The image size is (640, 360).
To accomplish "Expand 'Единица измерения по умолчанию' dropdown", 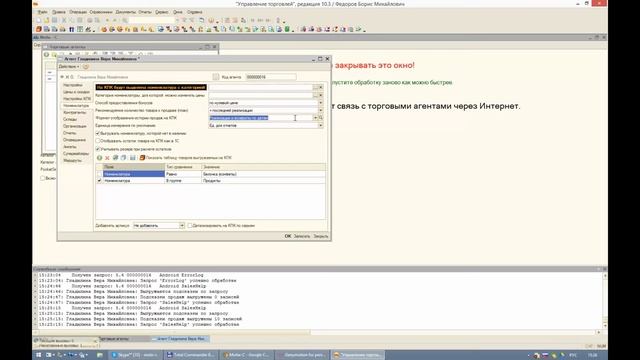I will pyautogui.click(x=321, y=126).
